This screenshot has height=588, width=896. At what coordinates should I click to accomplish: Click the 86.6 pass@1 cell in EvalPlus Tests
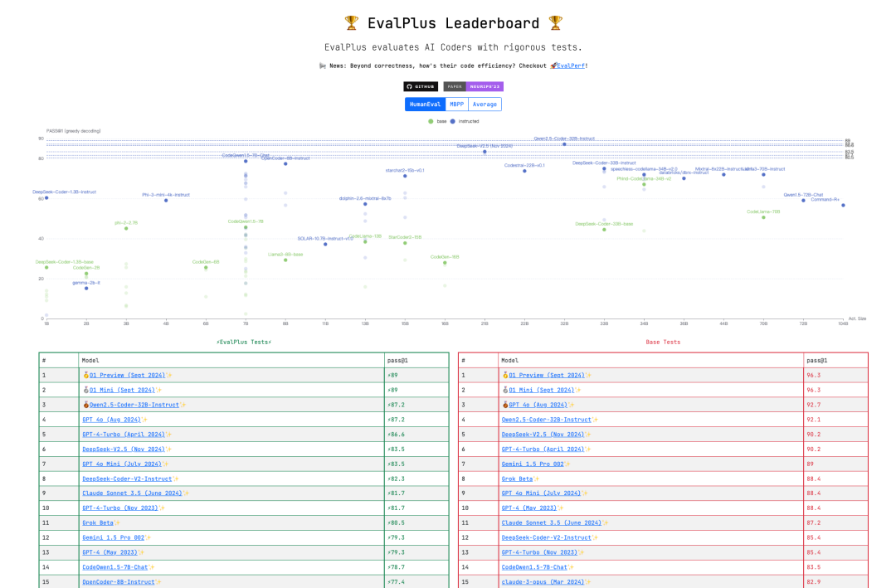click(416, 435)
